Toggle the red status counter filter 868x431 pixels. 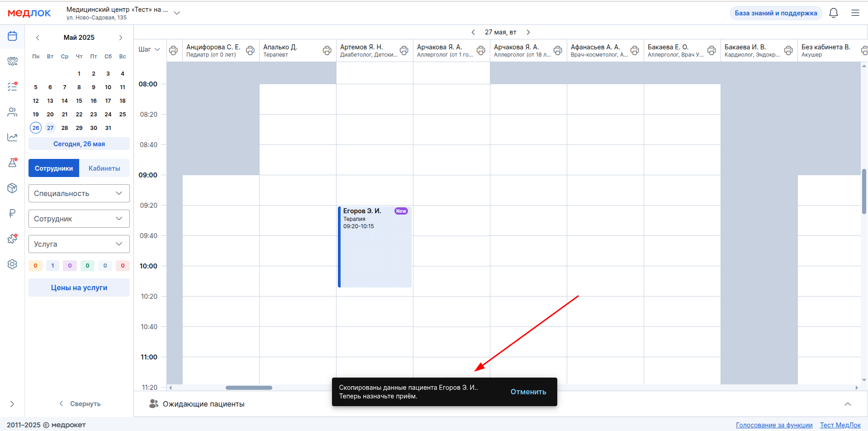123,266
